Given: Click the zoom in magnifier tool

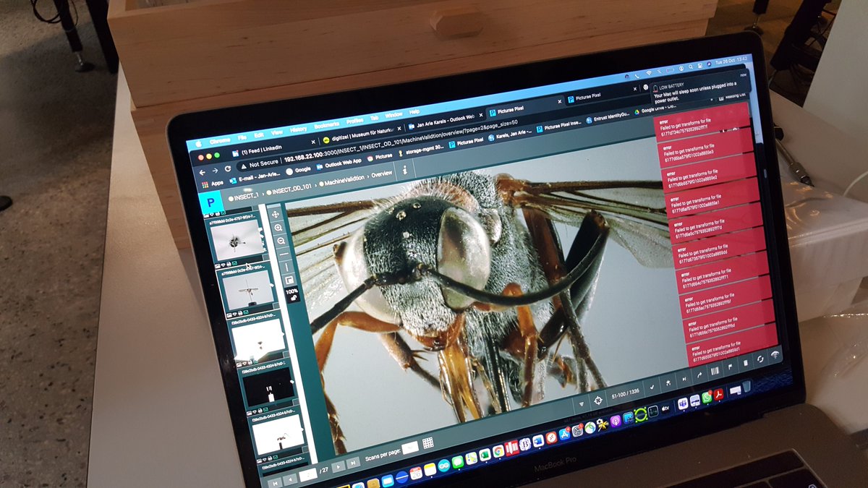Looking at the screenshot, I should (x=278, y=228).
